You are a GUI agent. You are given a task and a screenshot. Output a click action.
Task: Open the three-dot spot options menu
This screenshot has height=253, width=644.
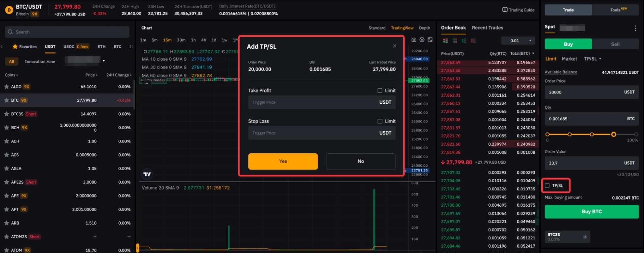pyautogui.click(x=635, y=29)
